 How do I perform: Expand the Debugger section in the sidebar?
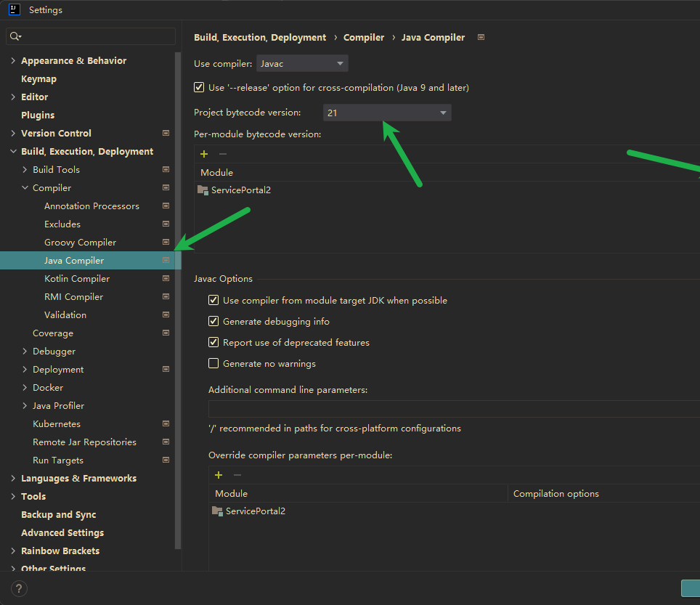pos(13,351)
